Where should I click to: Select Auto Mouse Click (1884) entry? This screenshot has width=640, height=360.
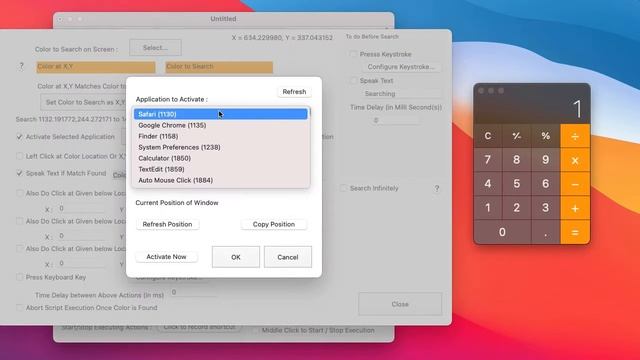(220, 180)
